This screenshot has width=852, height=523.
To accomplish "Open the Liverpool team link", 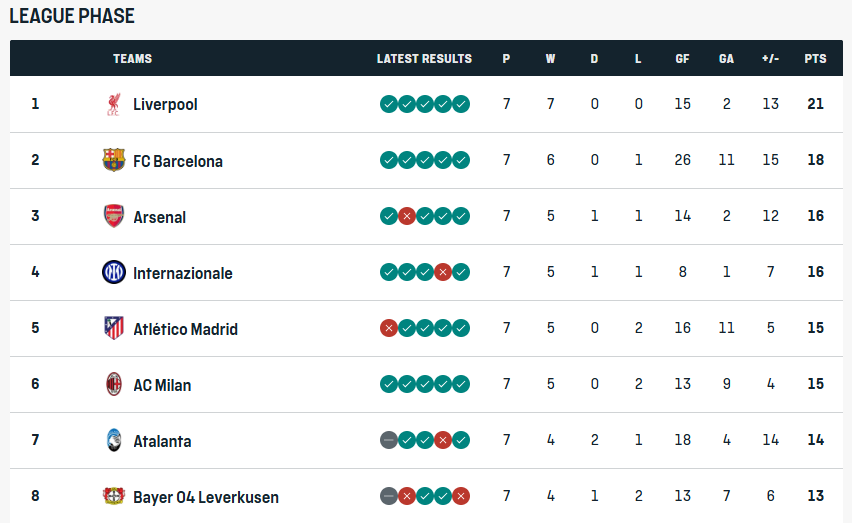I will point(165,104).
